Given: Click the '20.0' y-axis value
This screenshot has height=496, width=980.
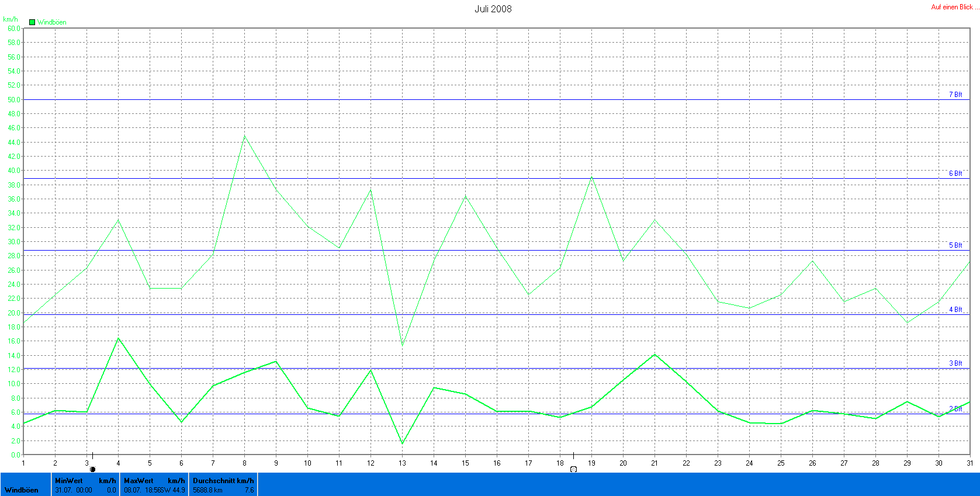Looking at the screenshot, I should [14, 313].
